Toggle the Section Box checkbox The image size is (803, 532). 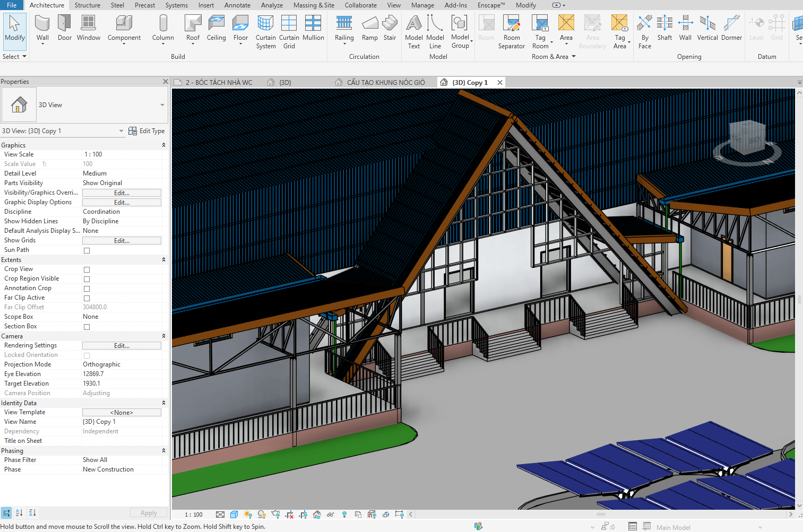(x=87, y=327)
